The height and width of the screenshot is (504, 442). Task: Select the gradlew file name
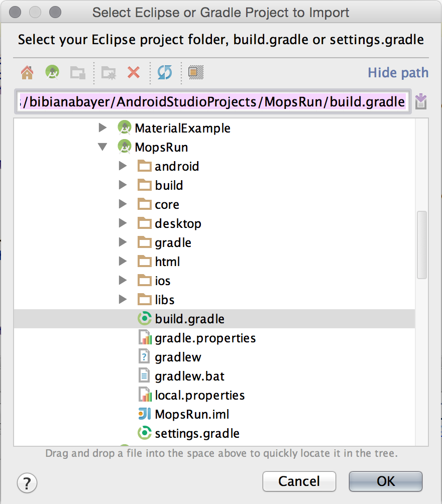[x=178, y=357]
